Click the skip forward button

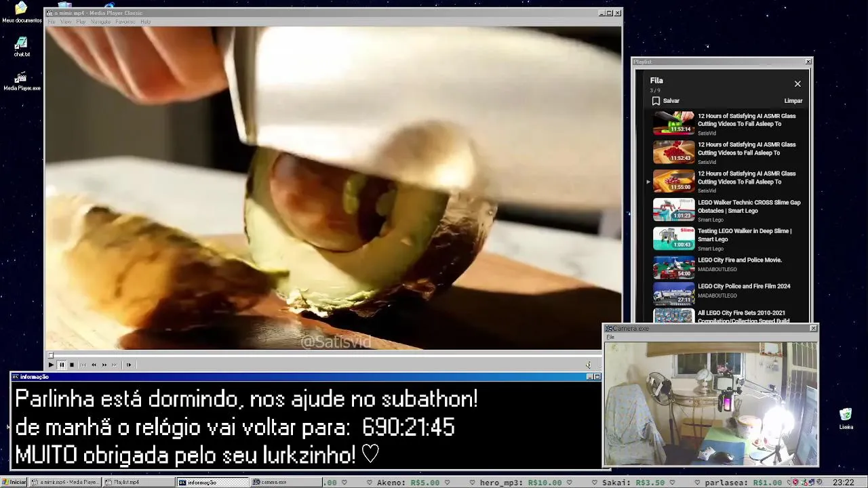click(115, 365)
